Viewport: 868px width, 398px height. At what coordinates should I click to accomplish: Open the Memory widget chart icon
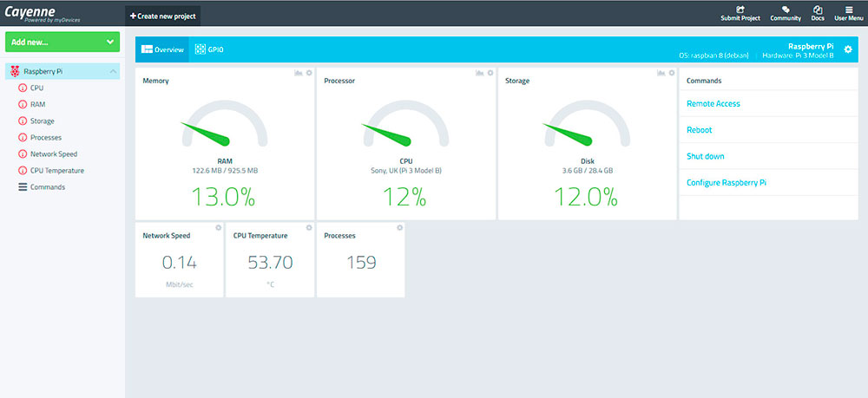coord(298,73)
